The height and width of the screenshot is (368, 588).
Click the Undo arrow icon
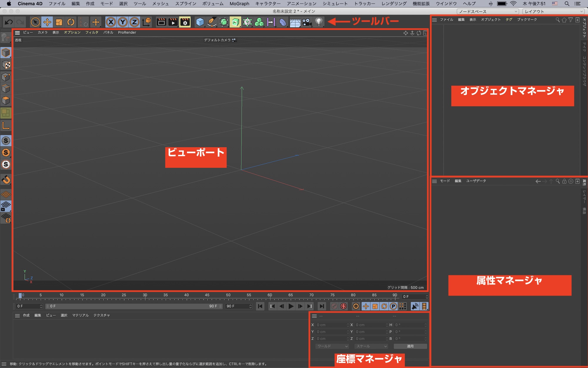click(9, 22)
